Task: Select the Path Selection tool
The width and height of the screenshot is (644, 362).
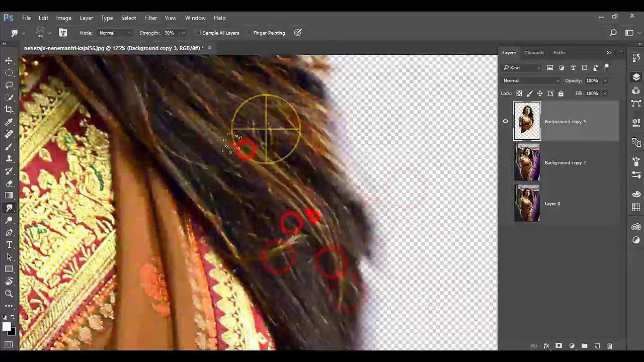Action: pyautogui.click(x=9, y=257)
